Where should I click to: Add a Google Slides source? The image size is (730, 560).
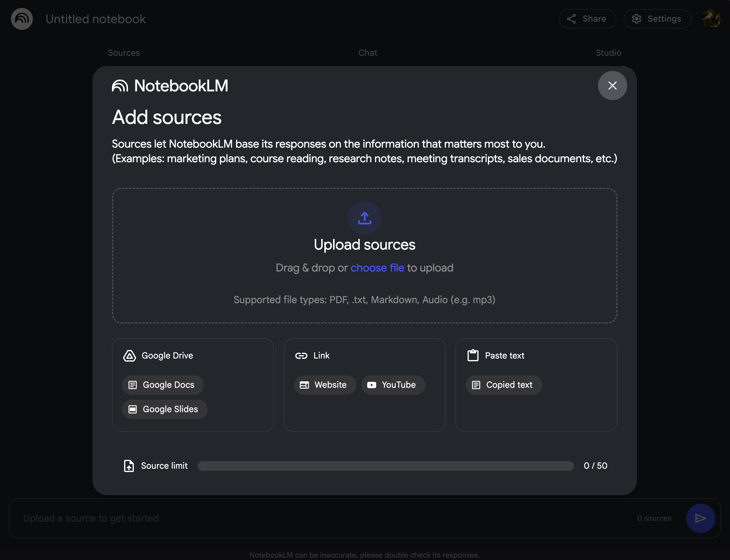click(165, 409)
